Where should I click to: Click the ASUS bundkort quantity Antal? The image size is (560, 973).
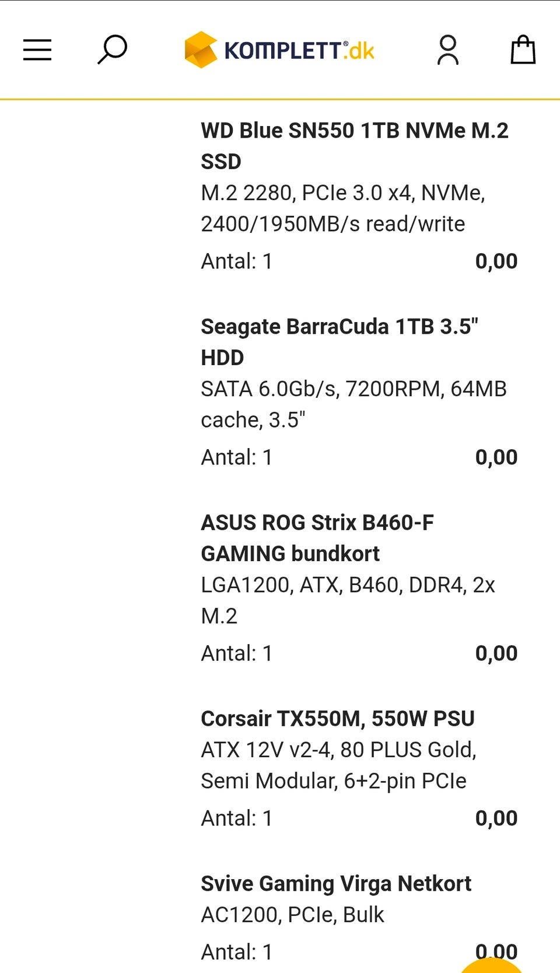click(236, 653)
